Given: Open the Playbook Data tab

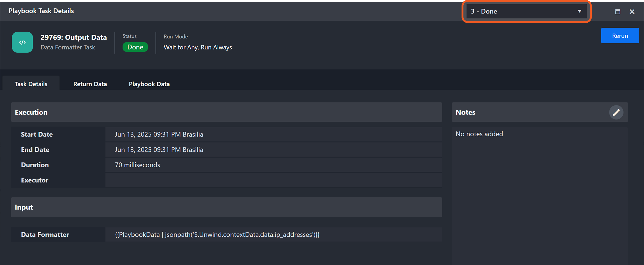Looking at the screenshot, I should [x=149, y=84].
